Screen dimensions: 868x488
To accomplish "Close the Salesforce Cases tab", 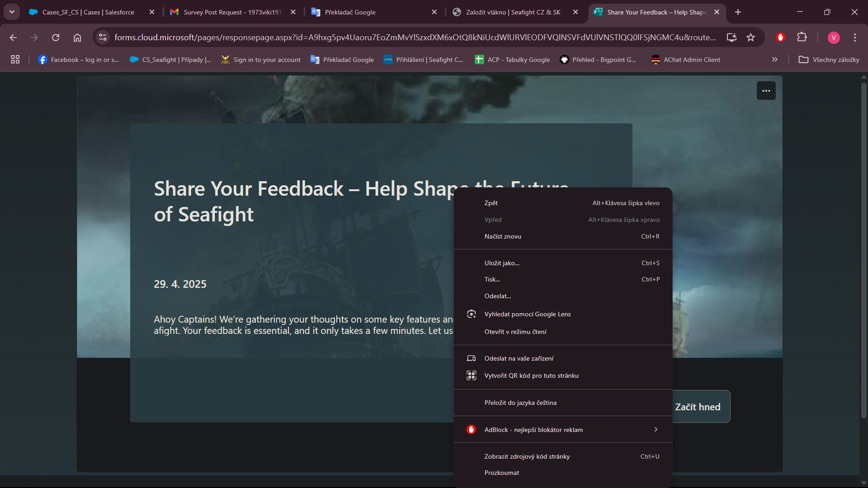I will [152, 12].
